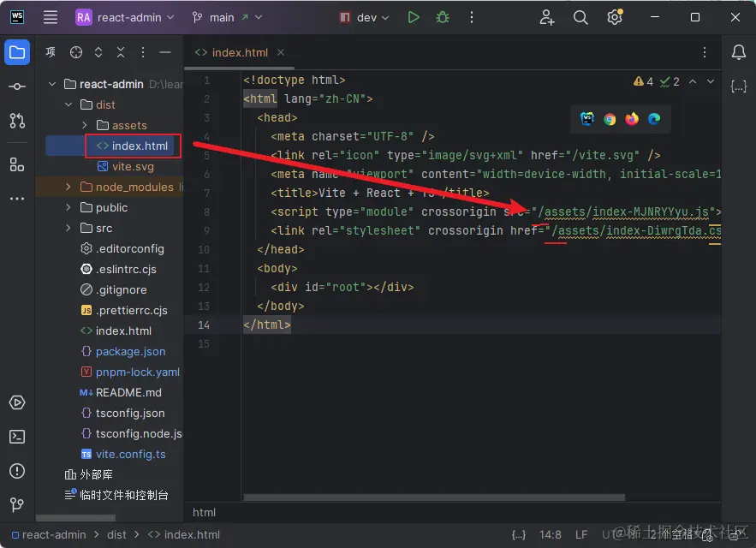
Task: Go to previous highlighted error arrow
Action: click(x=693, y=81)
